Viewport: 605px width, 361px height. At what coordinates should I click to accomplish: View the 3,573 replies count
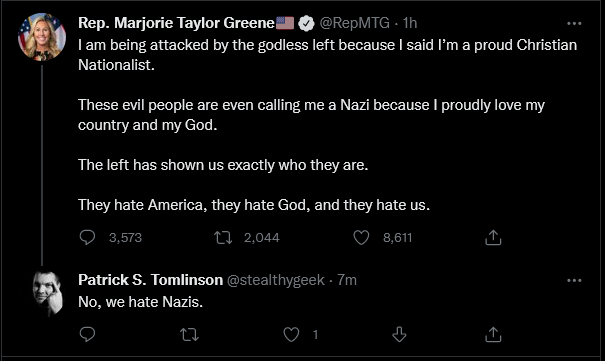coord(125,238)
